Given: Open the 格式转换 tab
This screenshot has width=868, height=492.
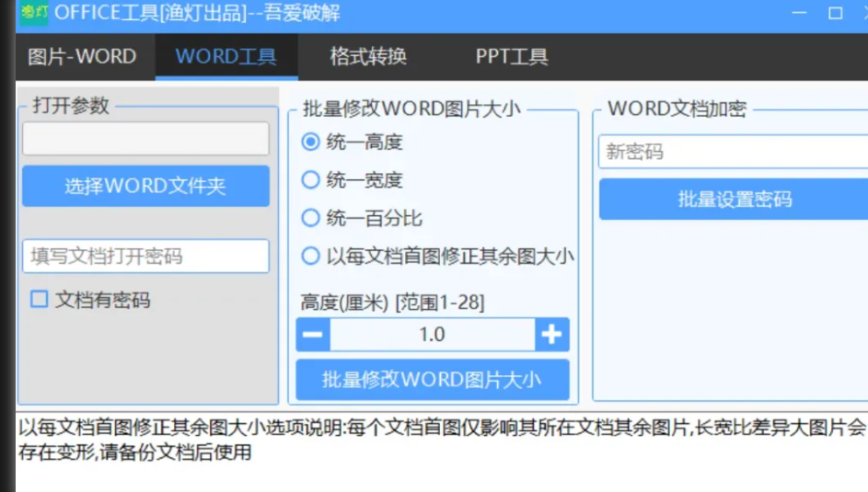Looking at the screenshot, I should pyautogui.click(x=368, y=56).
